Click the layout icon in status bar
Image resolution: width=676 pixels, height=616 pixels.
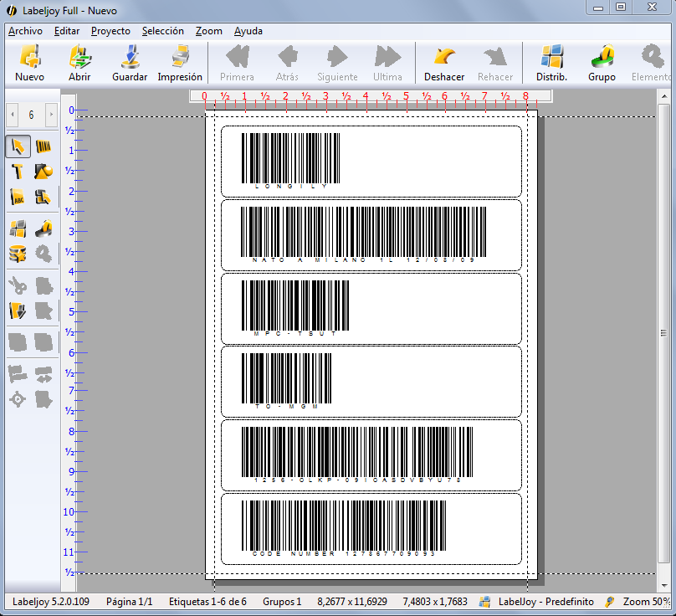coord(484,601)
